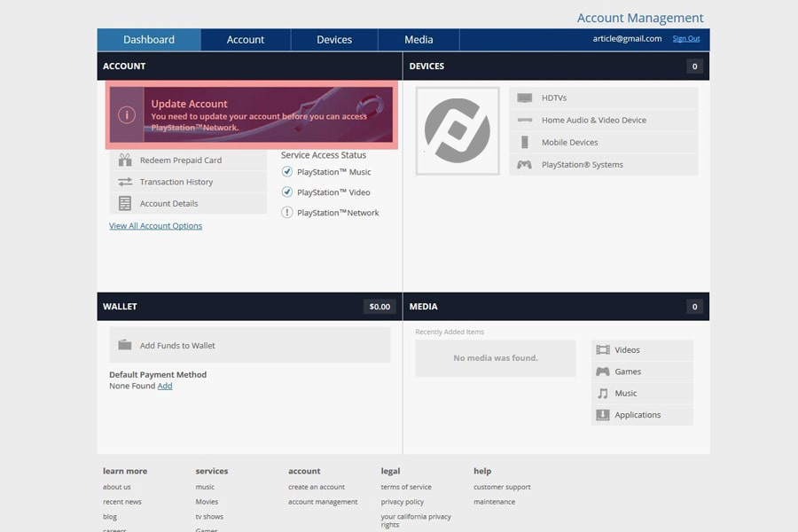Click the arrows icon beside Transaction History
This screenshot has width=798, height=532.
(125, 182)
